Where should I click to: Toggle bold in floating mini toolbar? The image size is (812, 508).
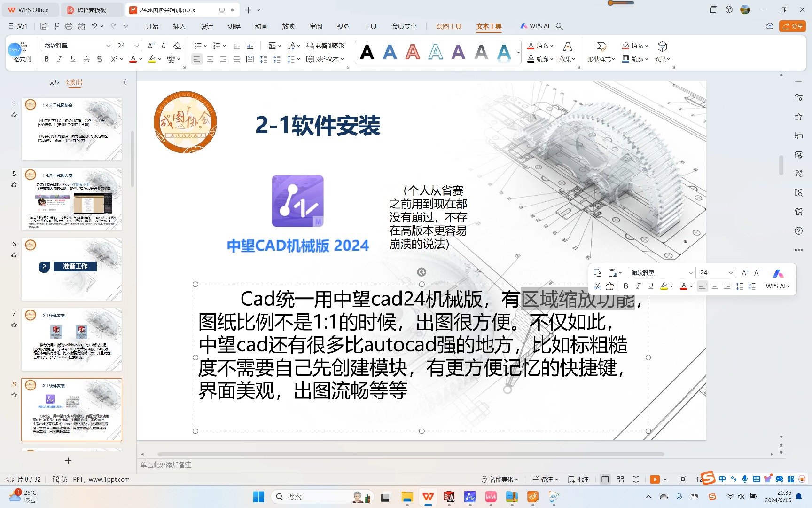(625, 286)
